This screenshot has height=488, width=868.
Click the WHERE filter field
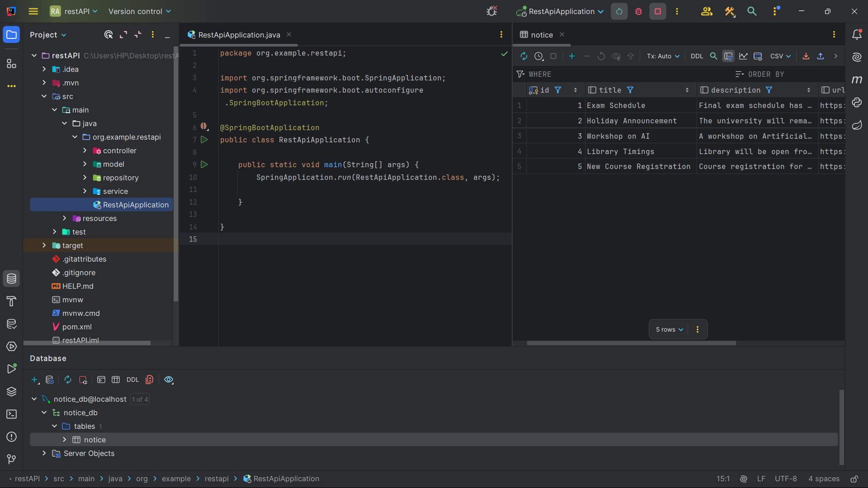click(623, 74)
